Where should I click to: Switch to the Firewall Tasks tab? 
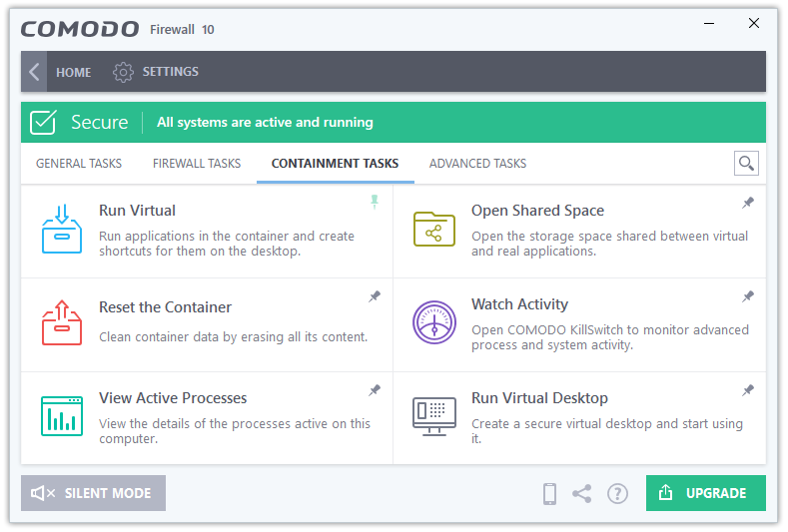tap(197, 164)
